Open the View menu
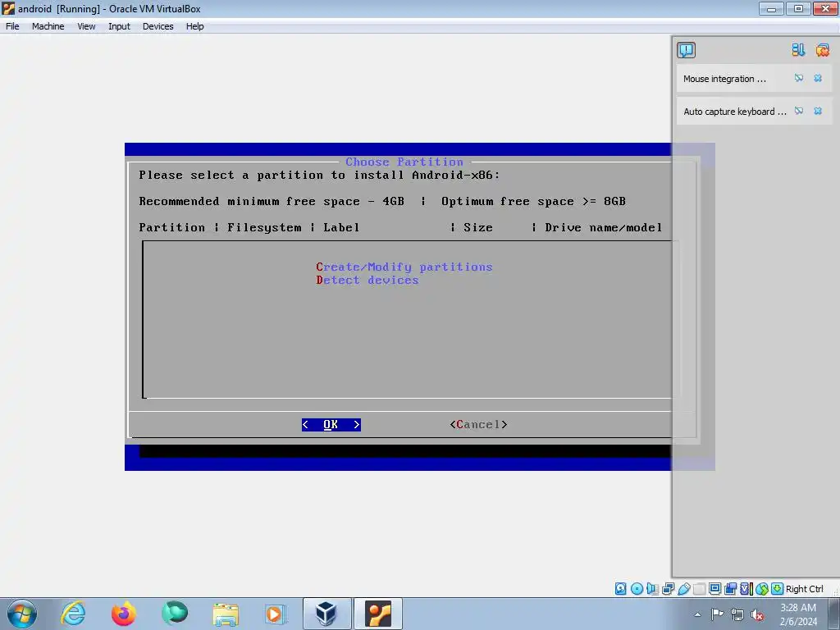Image resolution: width=840 pixels, height=630 pixels. click(x=86, y=26)
